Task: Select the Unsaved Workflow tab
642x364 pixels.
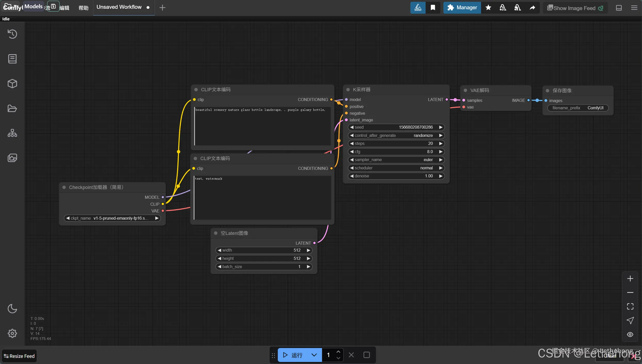Action: (x=119, y=7)
